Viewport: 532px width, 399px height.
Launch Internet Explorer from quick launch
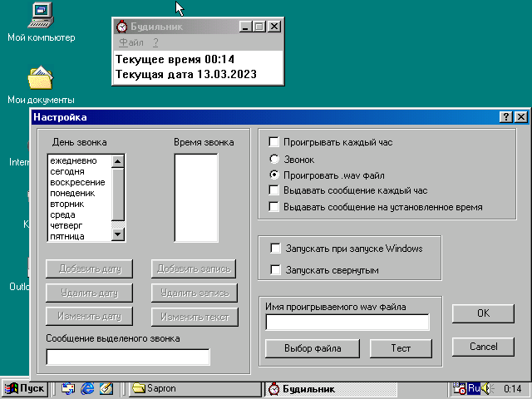[87, 388]
